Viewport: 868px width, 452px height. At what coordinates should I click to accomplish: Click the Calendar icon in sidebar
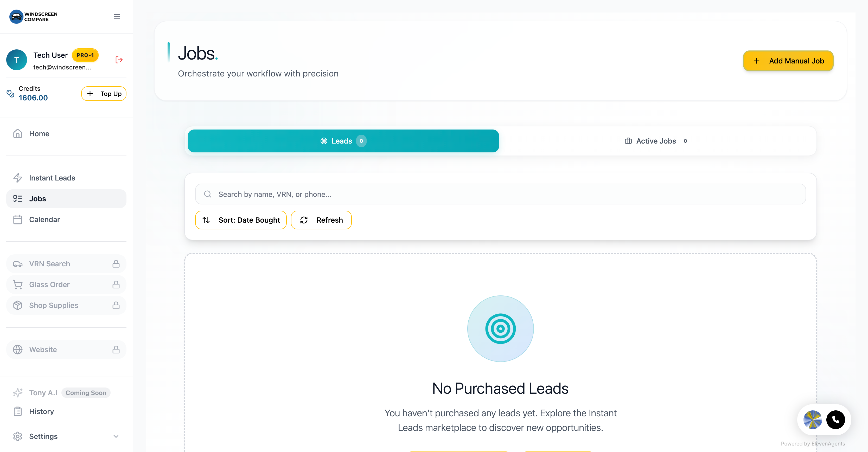click(17, 219)
